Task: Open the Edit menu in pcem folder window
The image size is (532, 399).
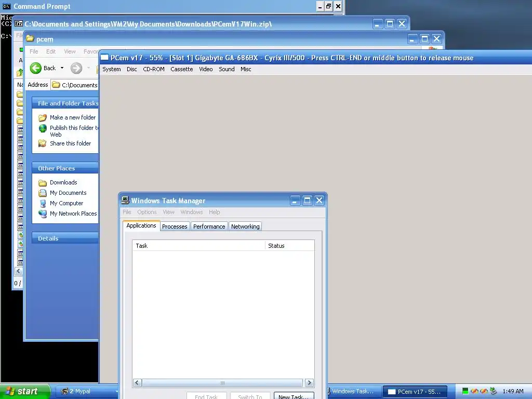Action: 51,51
